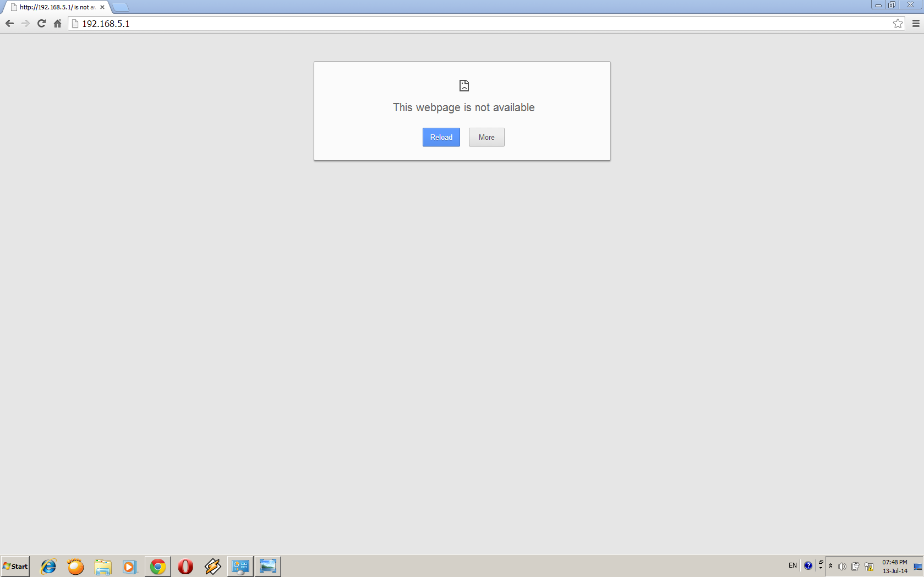Screen dimensions: 924x577
Task: Click the sad page error icon
Action: pyautogui.click(x=464, y=85)
